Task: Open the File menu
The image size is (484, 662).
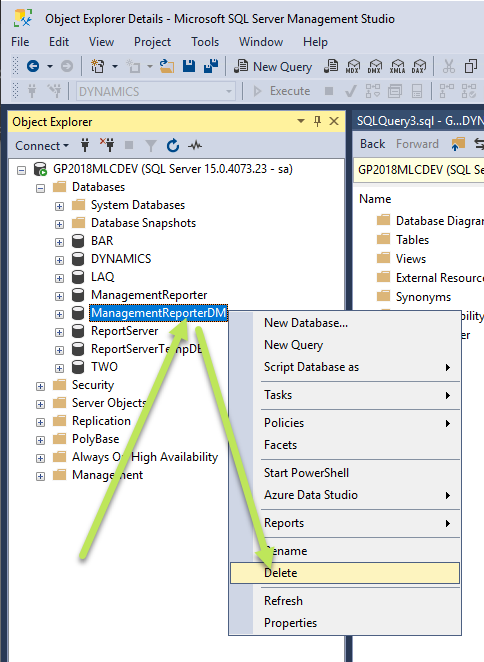Action: coord(20,42)
